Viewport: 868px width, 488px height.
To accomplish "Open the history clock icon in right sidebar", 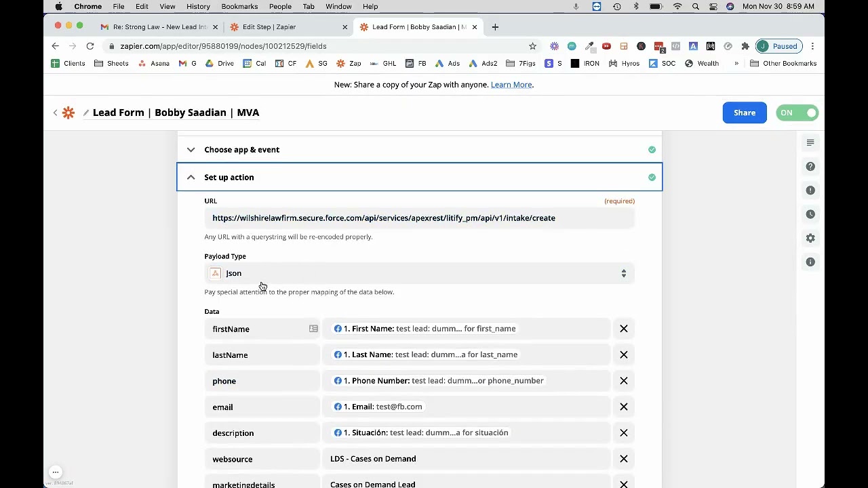I will click(810, 214).
